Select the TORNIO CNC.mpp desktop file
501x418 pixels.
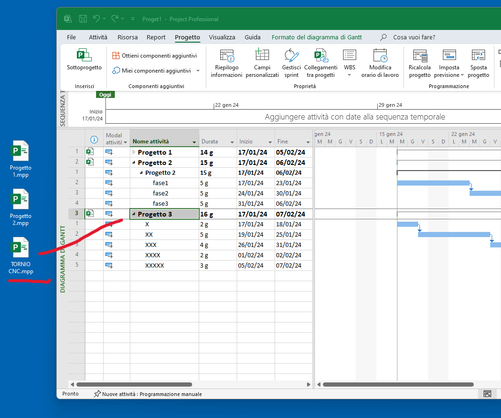coord(21,256)
